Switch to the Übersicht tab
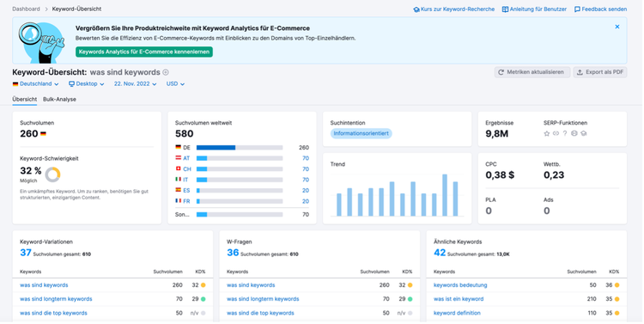The width and height of the screenshot is (644, 324). click(x=25, y=100)
